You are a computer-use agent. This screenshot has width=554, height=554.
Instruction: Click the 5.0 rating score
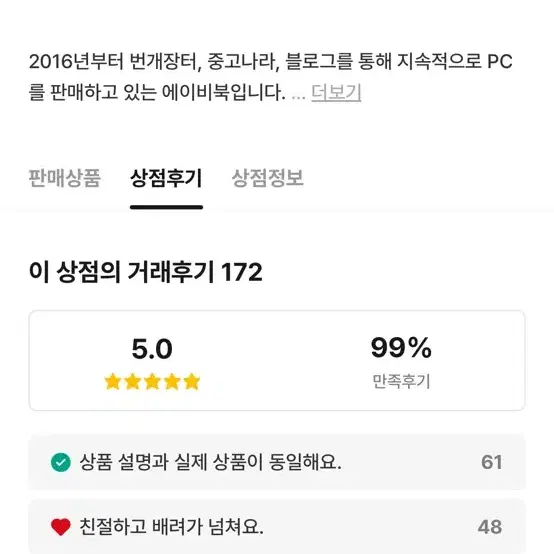coord(152,349)
